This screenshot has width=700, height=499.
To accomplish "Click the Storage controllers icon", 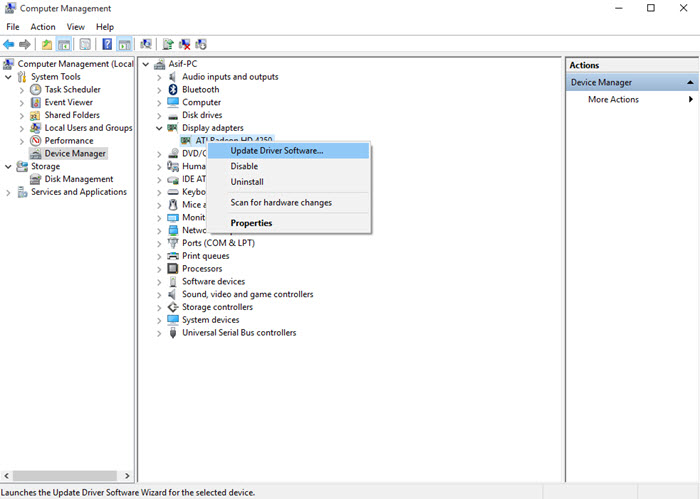I will pyautogui.click(x=173, y=307).
